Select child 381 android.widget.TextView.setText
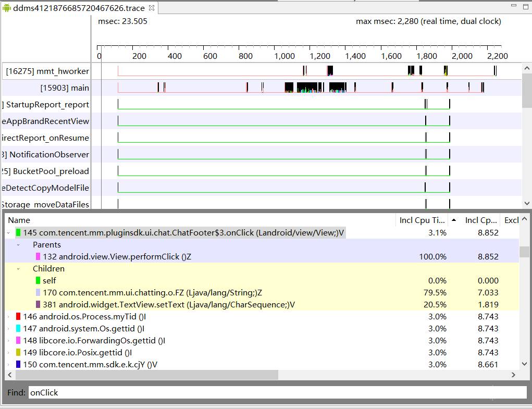The width and height of the screenshot is (532, 409). tap(262, 305)
